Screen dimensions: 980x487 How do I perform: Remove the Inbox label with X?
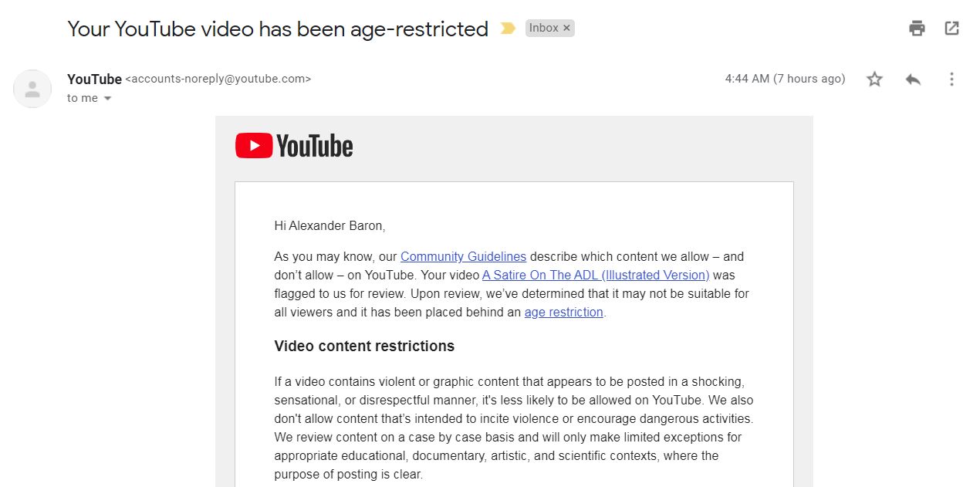click(x=566, y=28)
